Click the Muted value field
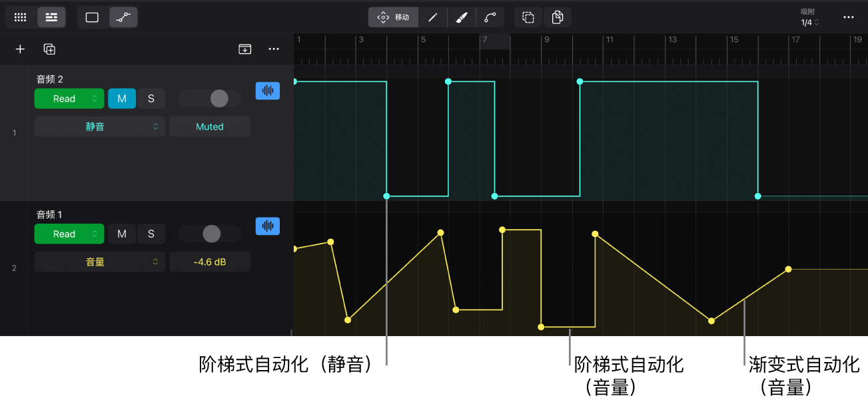 (x=210, y=126)
